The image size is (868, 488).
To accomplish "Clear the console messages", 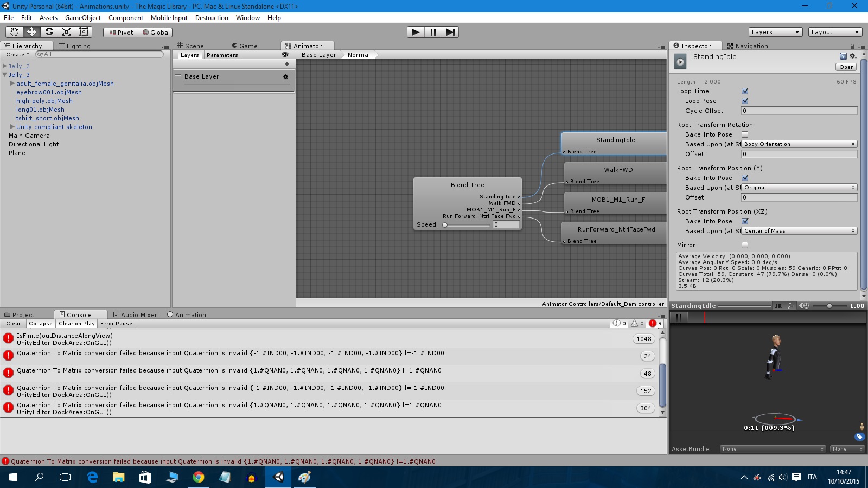I will click(14, 324).
